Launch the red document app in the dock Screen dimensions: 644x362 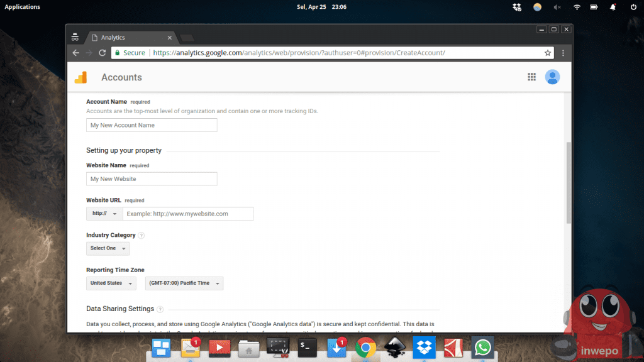(453, 348)
